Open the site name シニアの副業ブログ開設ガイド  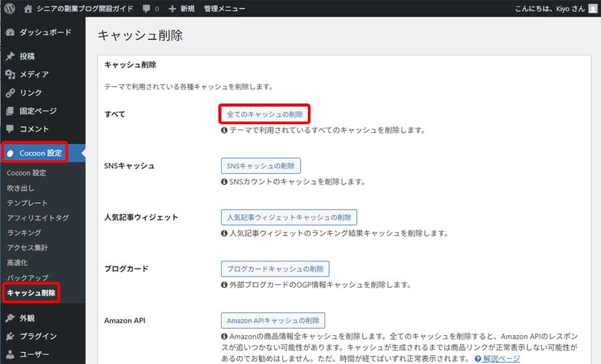point(84,9)
